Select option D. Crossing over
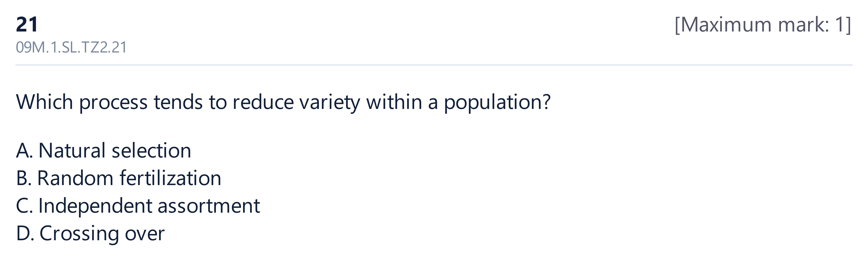The width and height of the screenshot is (868, 259). pos(90,233)
